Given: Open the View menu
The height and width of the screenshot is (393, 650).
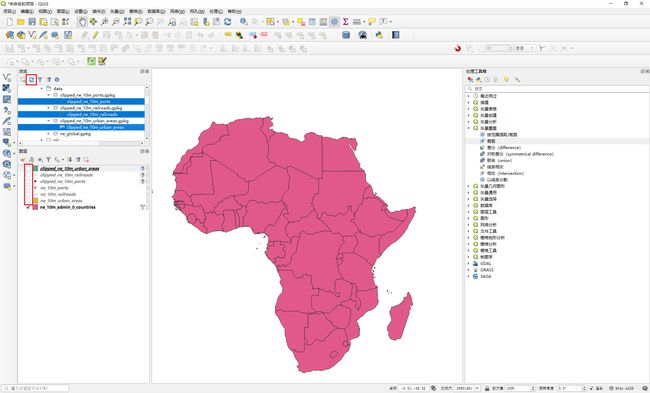Looking at the screenshot, I should pyautogui.click(x=45, y=12).
